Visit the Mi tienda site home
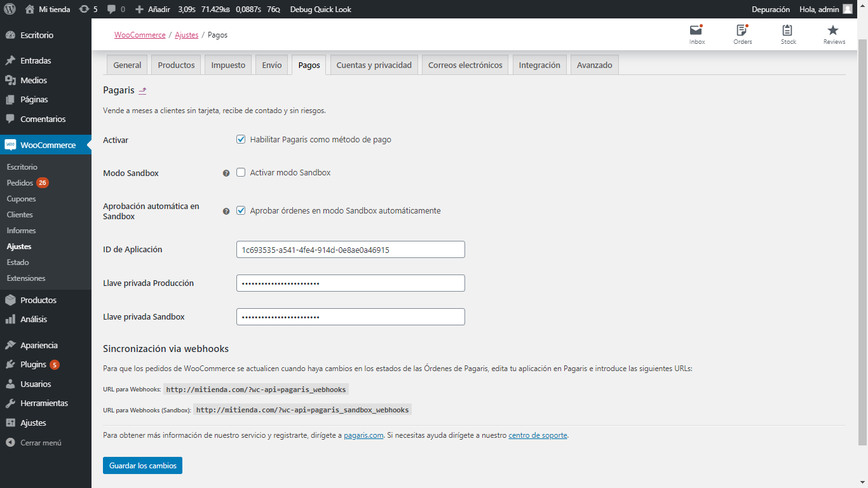Screen dimensions: 868x488 point(48,10)
